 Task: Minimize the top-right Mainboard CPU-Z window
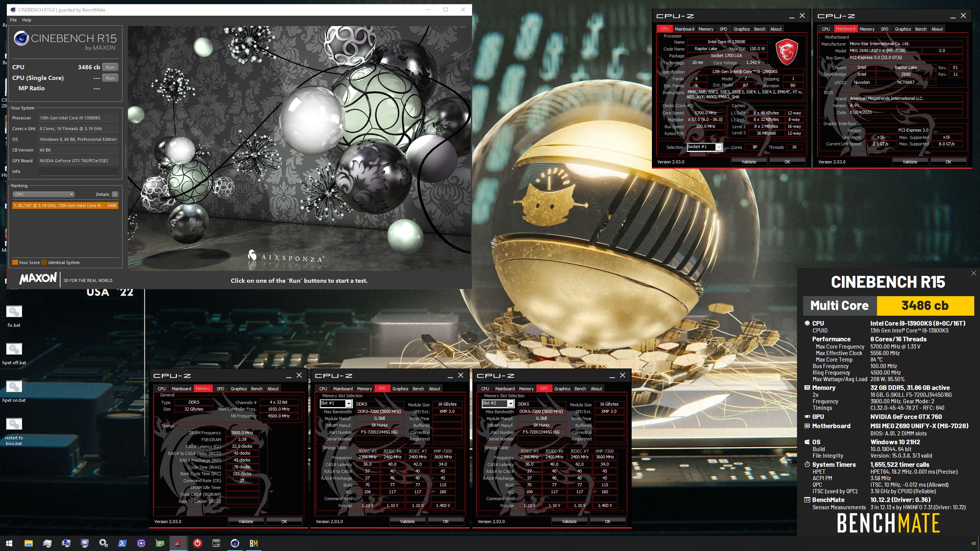click(952, 16)
